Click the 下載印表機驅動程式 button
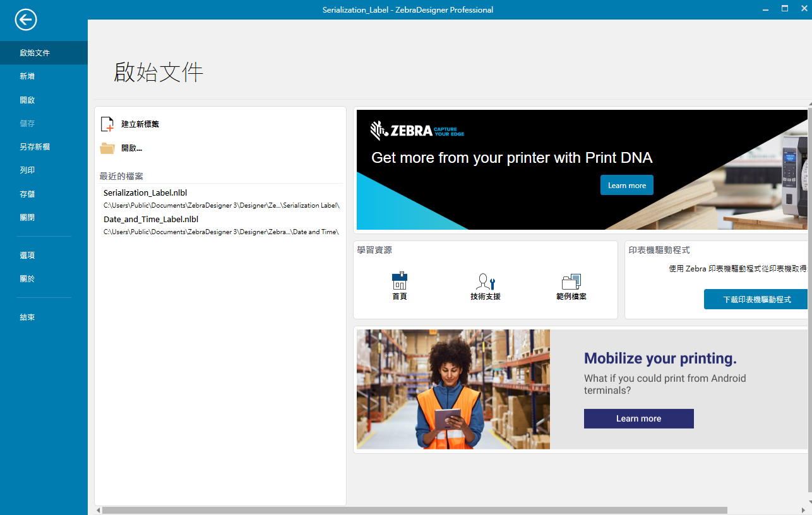812x515 pixels. tap(756, 299)
